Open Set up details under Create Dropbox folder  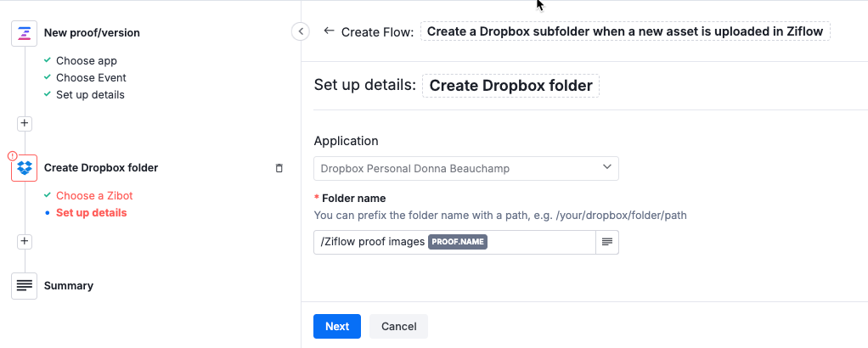tap(92, 213)
